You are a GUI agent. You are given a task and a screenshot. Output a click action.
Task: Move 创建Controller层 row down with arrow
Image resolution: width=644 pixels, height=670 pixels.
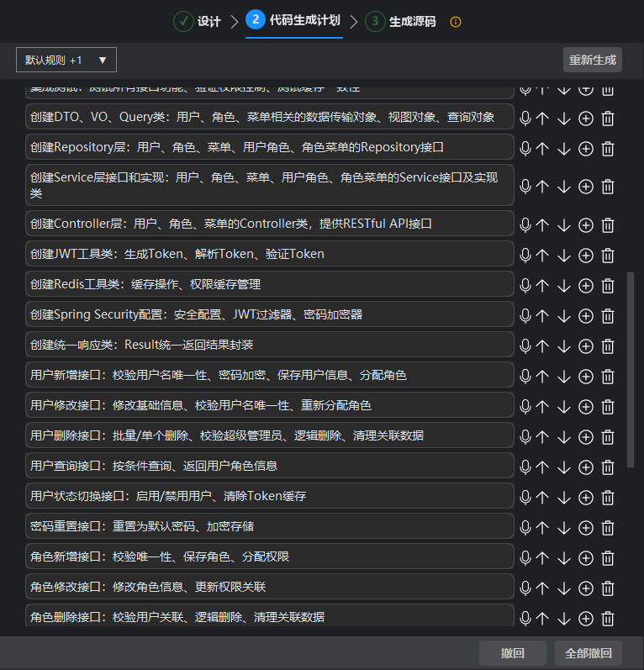[x=564, y=225]
